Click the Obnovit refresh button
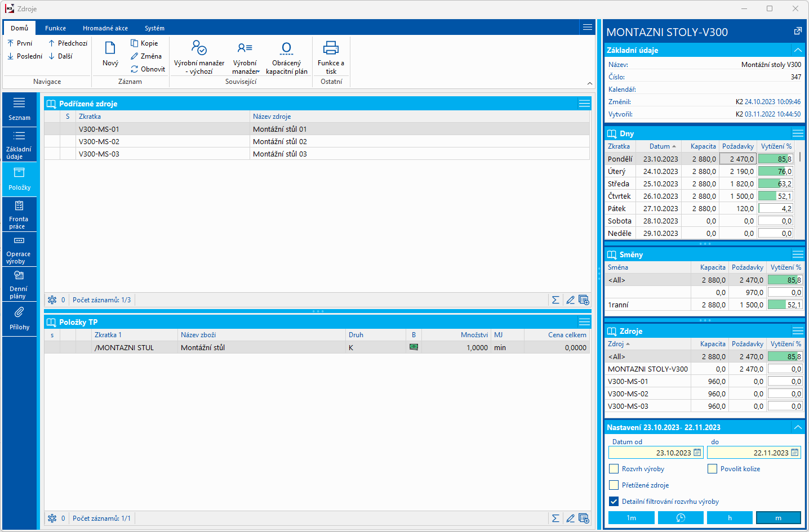Viewport: 809px width, 532px height. point(148,69)
